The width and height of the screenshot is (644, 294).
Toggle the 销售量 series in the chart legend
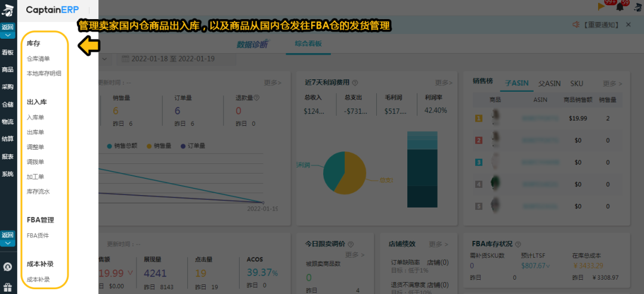point(159,146)
